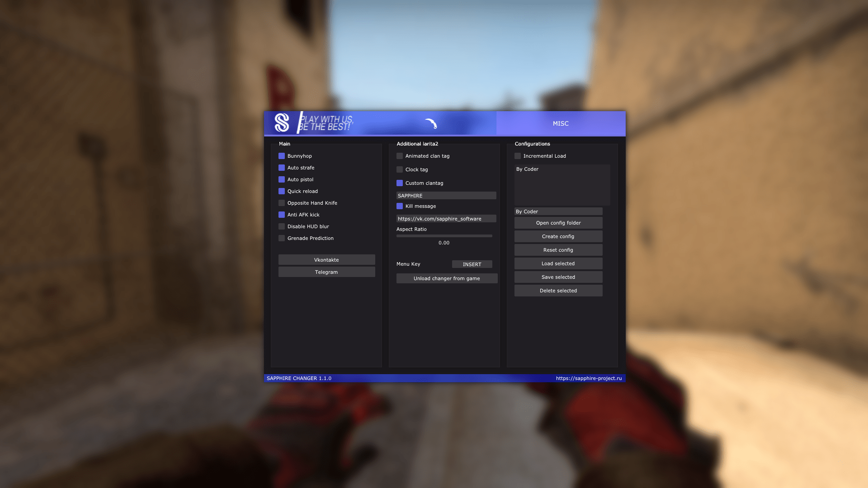Viewport: 868px width, 488px height.
Task: Click the animated arrow icon in header
Action: 432,123
